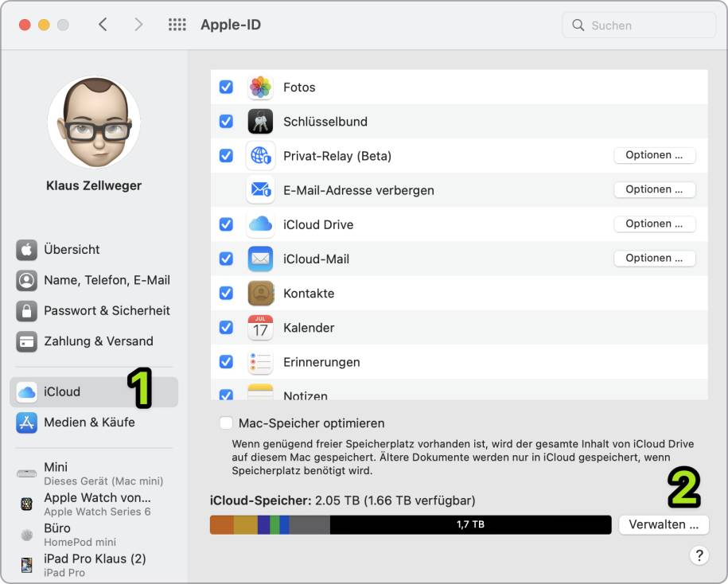Select the Büro HomePod mini entry

94,535
